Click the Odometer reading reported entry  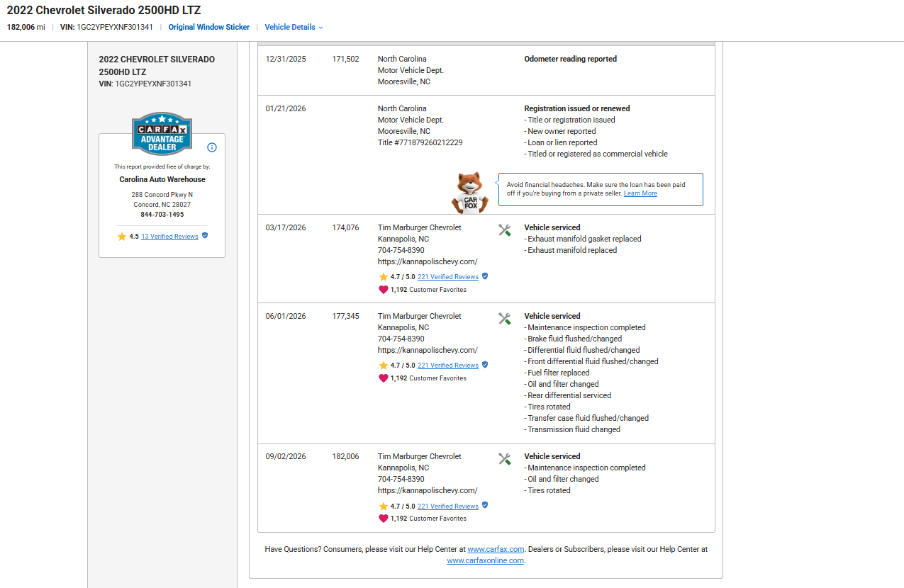[571, 59]
